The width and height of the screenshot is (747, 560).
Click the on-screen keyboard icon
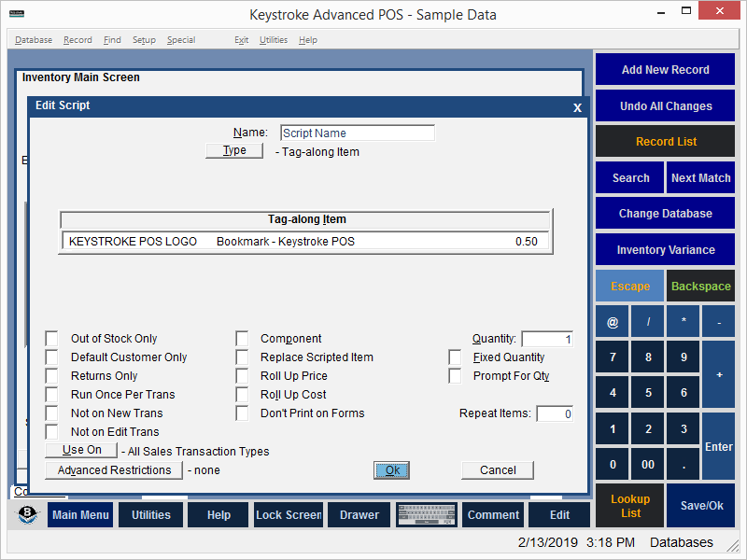tap(426, 515)
